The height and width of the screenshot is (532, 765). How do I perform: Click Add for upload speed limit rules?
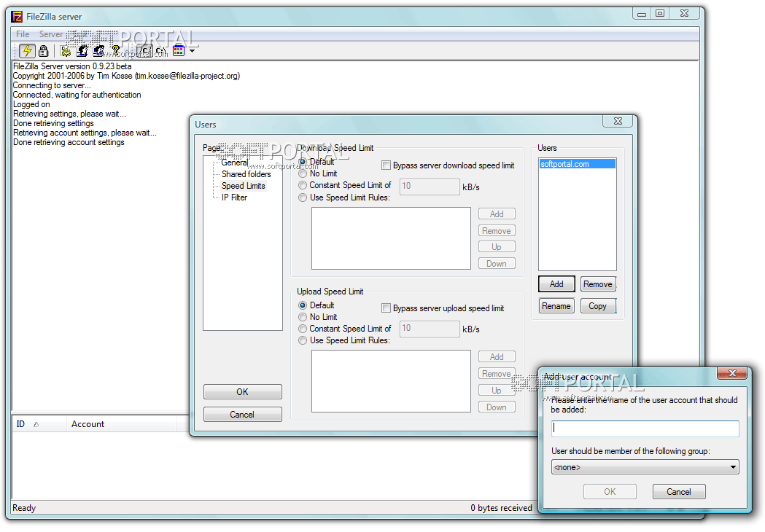click(x=497, y=357)
